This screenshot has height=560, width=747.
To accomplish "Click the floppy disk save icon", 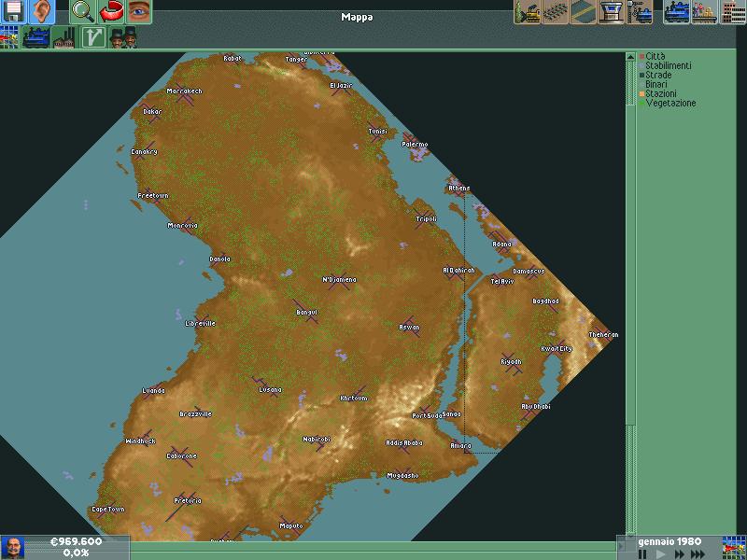I will 13,11.
